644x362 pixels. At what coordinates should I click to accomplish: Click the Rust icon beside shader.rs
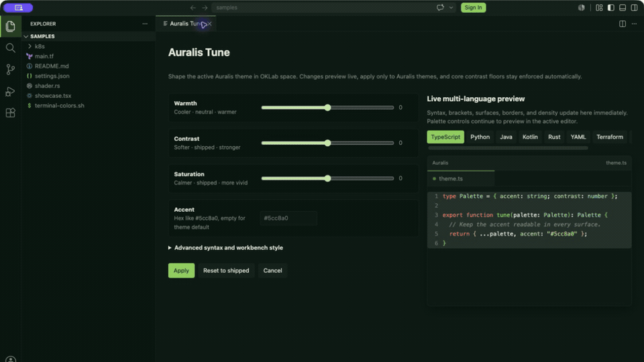point(29,86)
